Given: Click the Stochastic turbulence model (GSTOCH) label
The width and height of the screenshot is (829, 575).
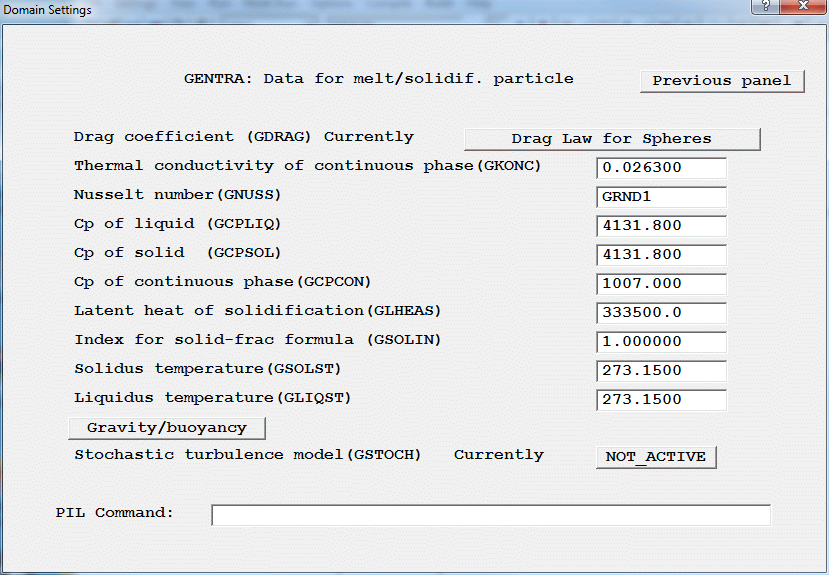Looking at the screenshot, I should point(247,455).
